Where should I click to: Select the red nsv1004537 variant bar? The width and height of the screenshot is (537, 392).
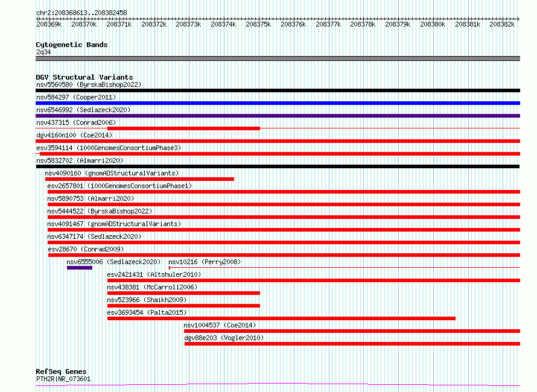pyautogui.click(x=352, y=332)
